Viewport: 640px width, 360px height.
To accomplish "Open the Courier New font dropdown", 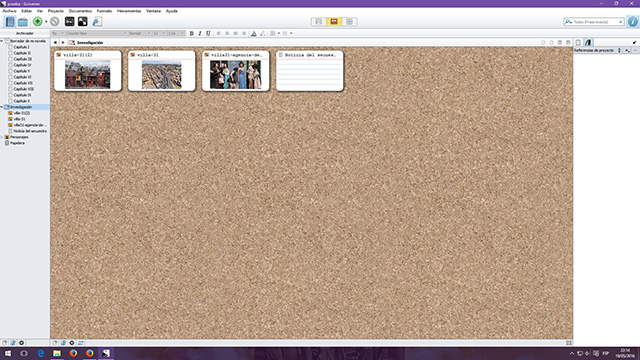I will 96,33.
